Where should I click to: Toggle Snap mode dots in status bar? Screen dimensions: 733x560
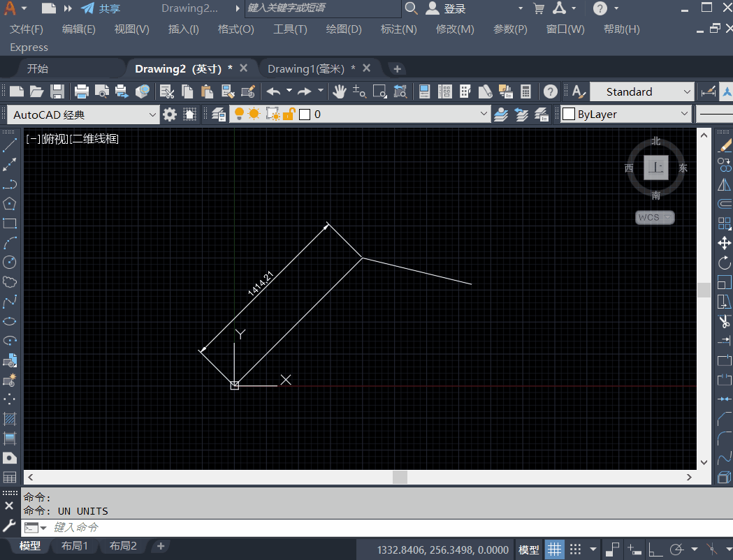(576, 550)
